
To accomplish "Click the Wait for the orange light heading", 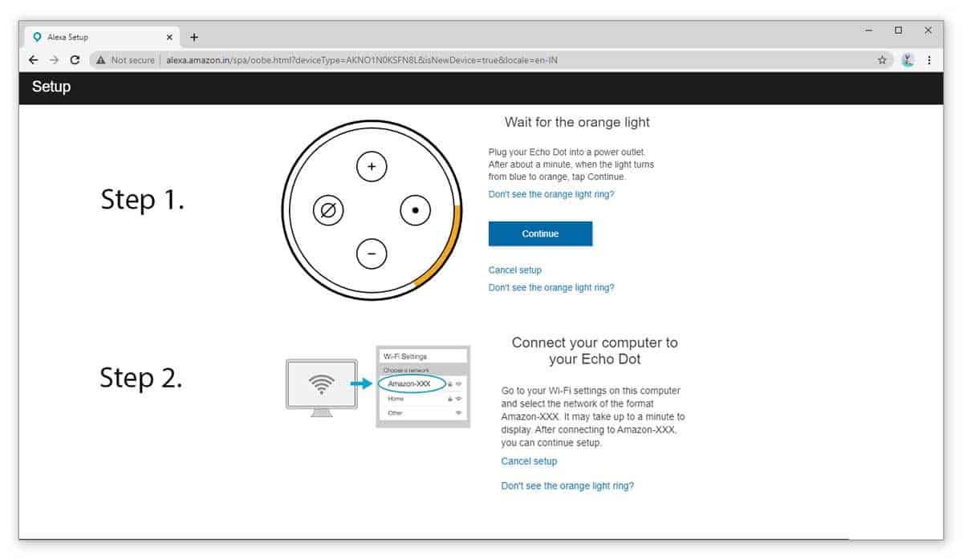I will pos(577,123).
